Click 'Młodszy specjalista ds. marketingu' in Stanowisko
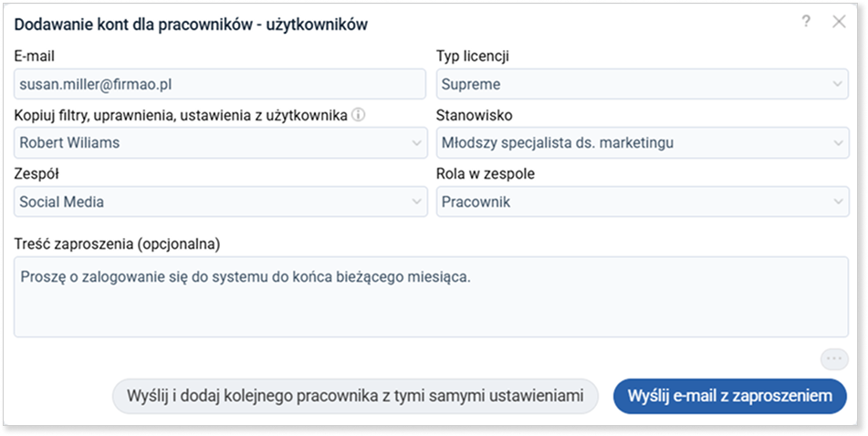The width and height of the screenshot is (868, 436). coord(558,143)
